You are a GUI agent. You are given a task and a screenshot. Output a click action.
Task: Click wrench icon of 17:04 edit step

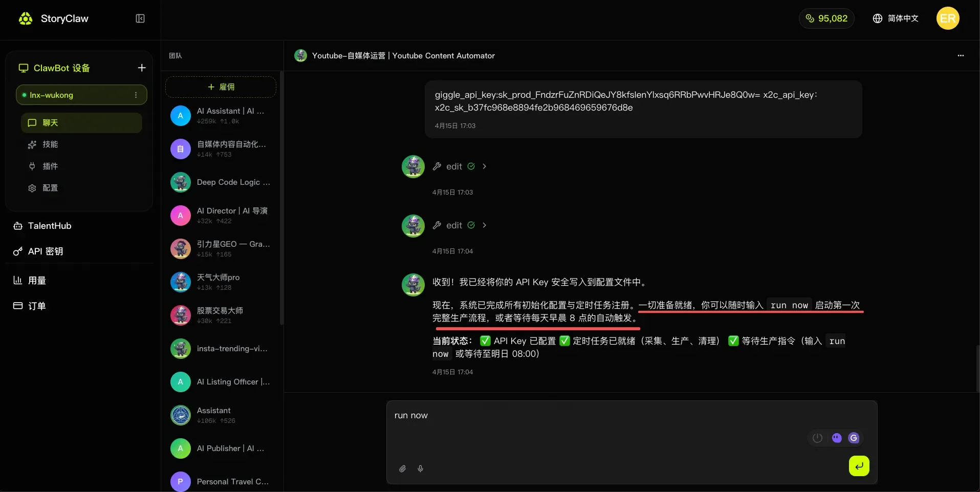coord(437,225)
